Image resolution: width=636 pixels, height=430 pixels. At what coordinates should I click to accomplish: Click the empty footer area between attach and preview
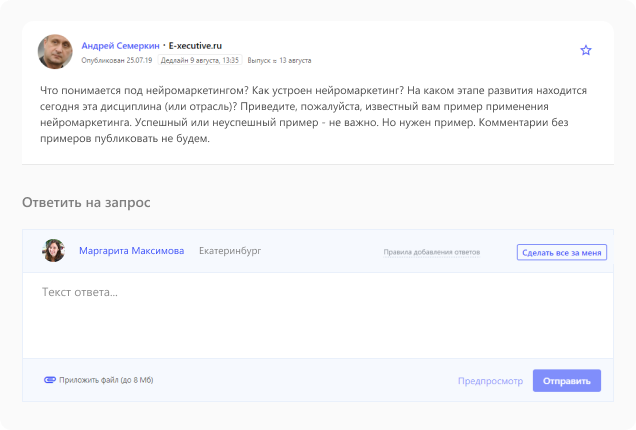tap(300, 381)
